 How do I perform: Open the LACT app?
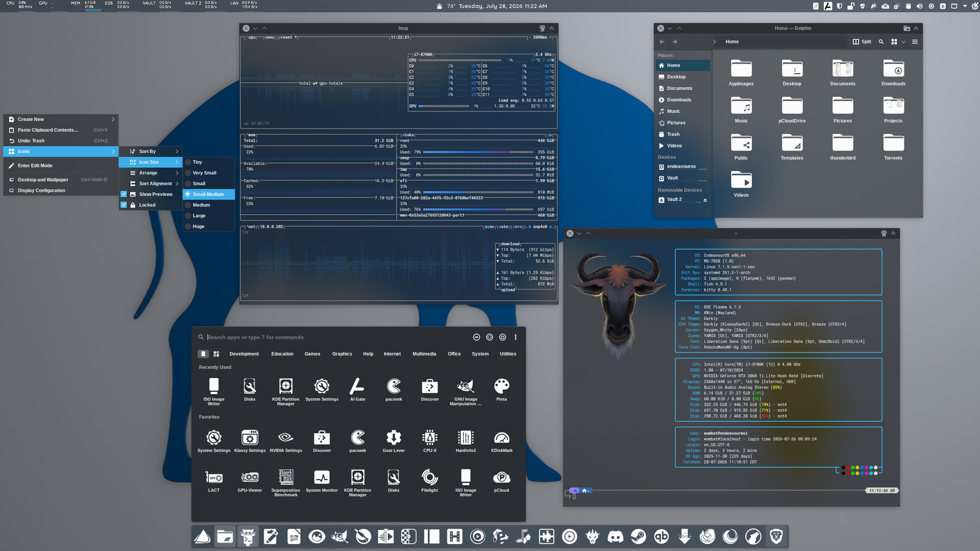214,481
